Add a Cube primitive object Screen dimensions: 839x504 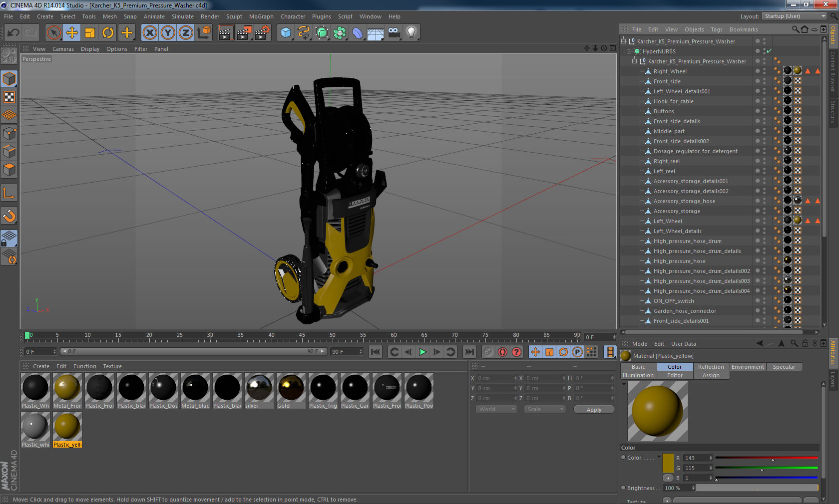pyautogui.click(x=286, y=33)
